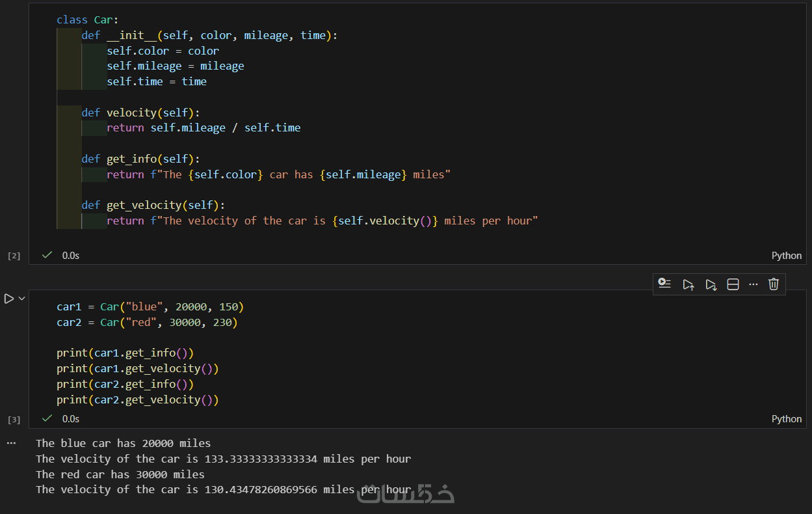Click Python language label of second cell
Viewport: 812px width, 514px height.
pyautogui.click(x=786, y=419)
